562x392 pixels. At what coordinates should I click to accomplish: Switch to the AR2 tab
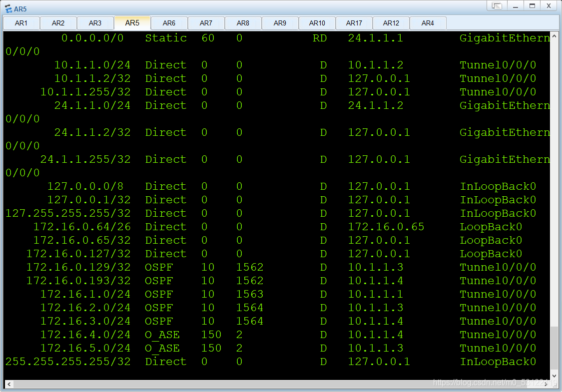coord(58,23)
